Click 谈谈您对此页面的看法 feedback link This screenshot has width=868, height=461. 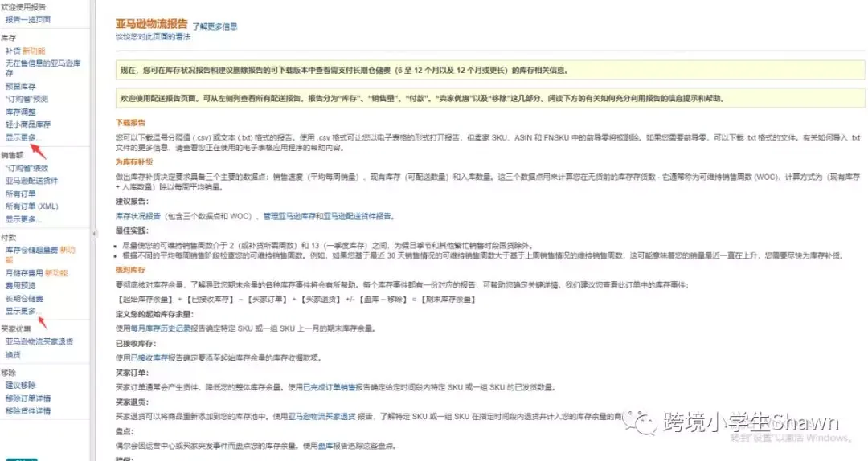pyautogui.click(x=153, y=36)
